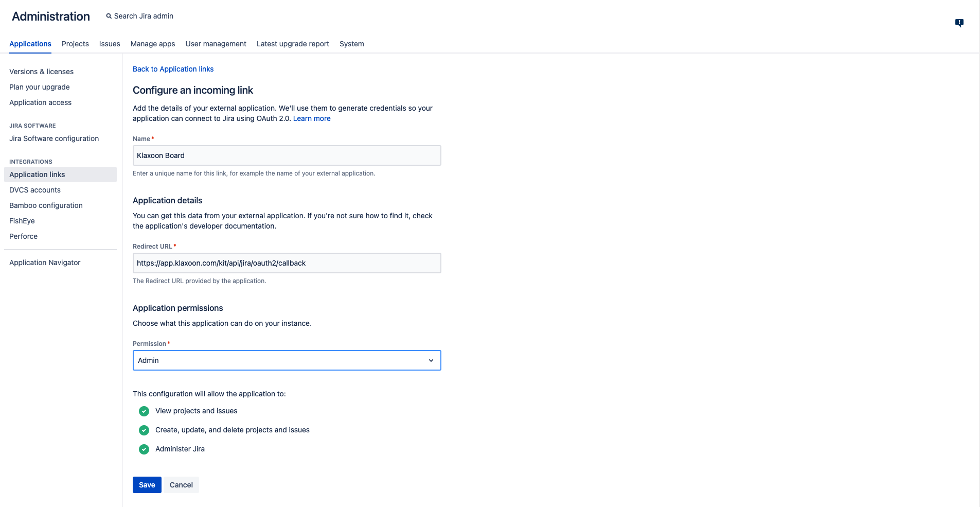Viewport: 980px width, 507px height.
Task: Click the checkmark beside "Administer Jira"
Action: coord(144,449)
